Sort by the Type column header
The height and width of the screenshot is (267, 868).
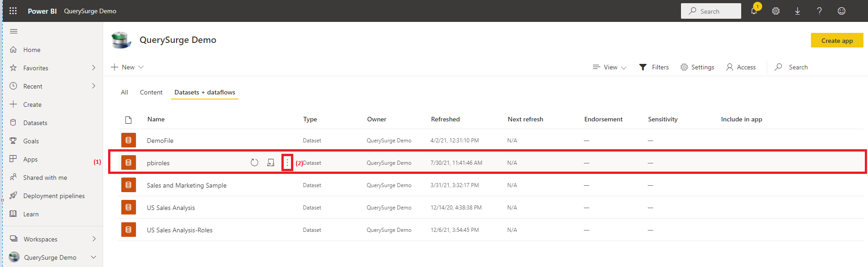pos(310,119)
